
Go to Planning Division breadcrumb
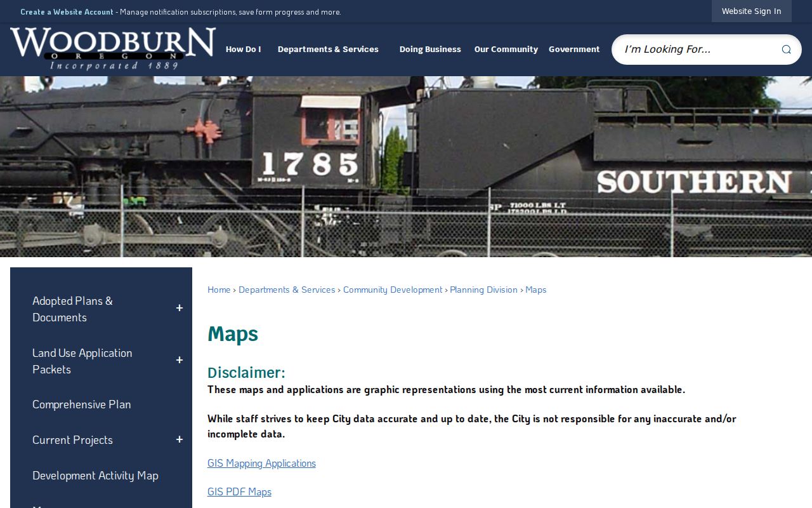click(483, 290)
